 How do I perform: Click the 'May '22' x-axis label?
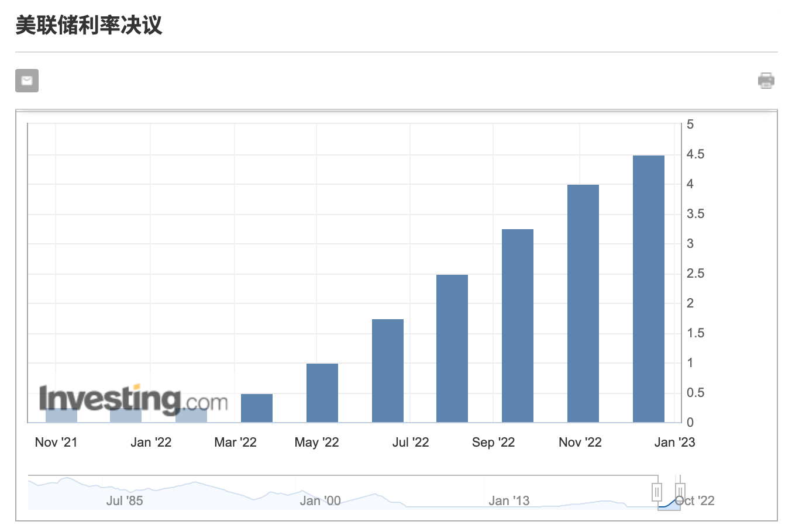[x=316, y=442]
